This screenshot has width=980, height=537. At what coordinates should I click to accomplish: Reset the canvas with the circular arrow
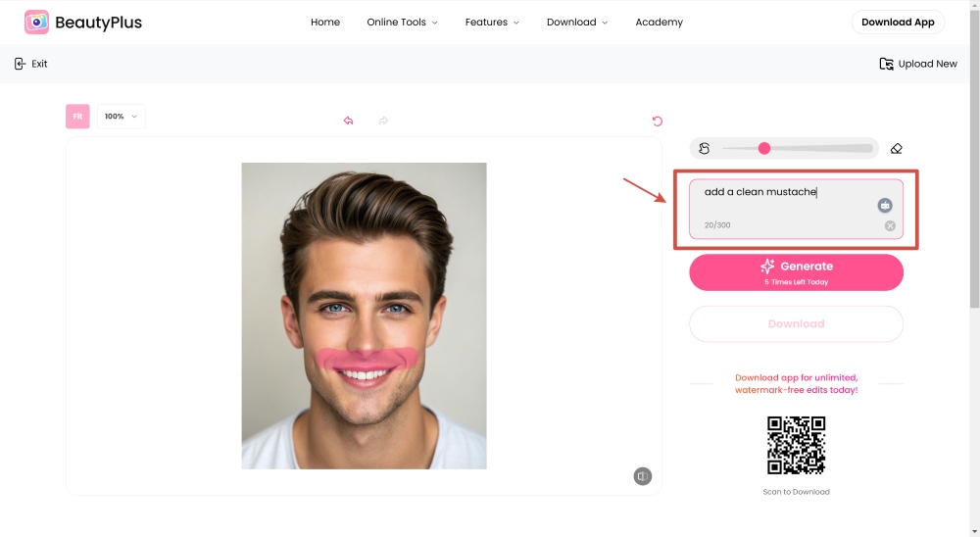pos(657,122)
